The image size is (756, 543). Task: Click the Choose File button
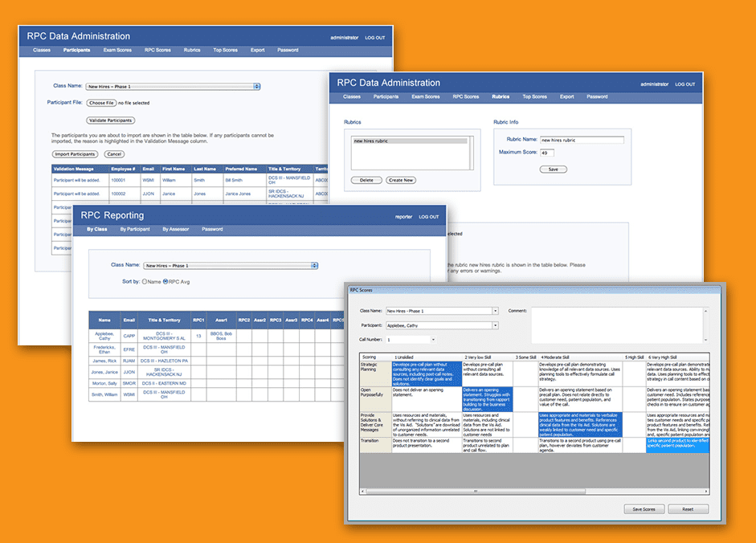(101, 103)
